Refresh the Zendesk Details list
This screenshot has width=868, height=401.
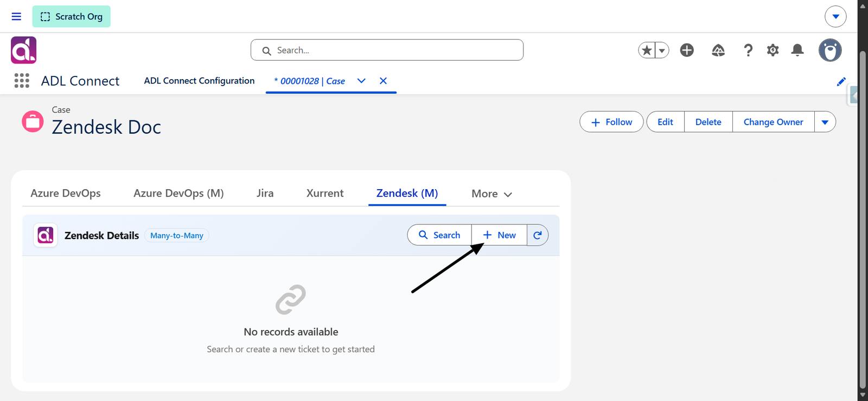(x=538, y=235)
